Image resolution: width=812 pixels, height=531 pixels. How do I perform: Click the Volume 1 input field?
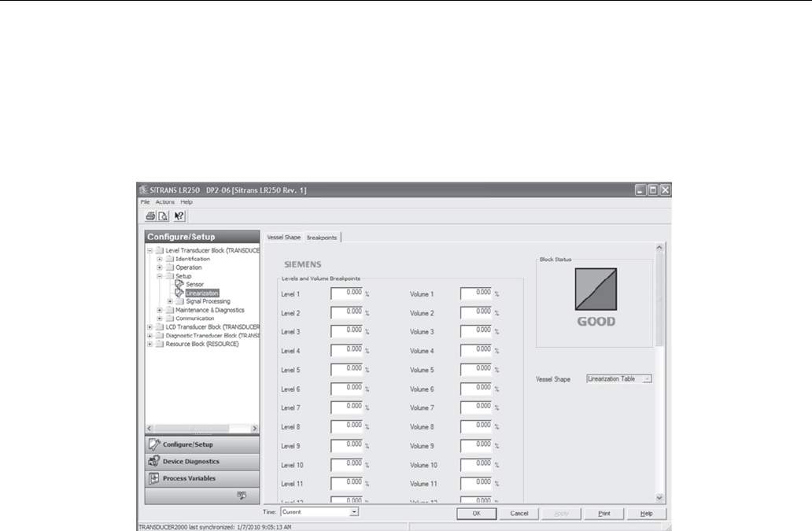point(476,293)
